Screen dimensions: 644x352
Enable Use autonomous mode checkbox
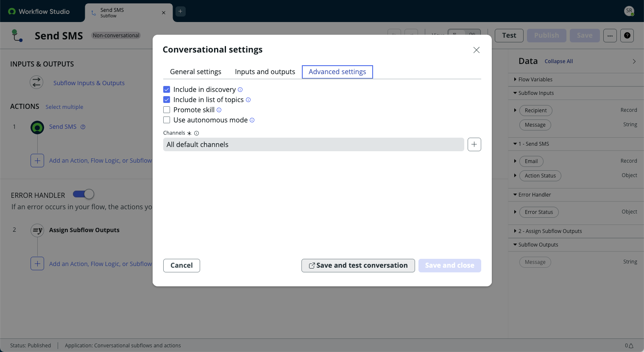coord(167,120)
